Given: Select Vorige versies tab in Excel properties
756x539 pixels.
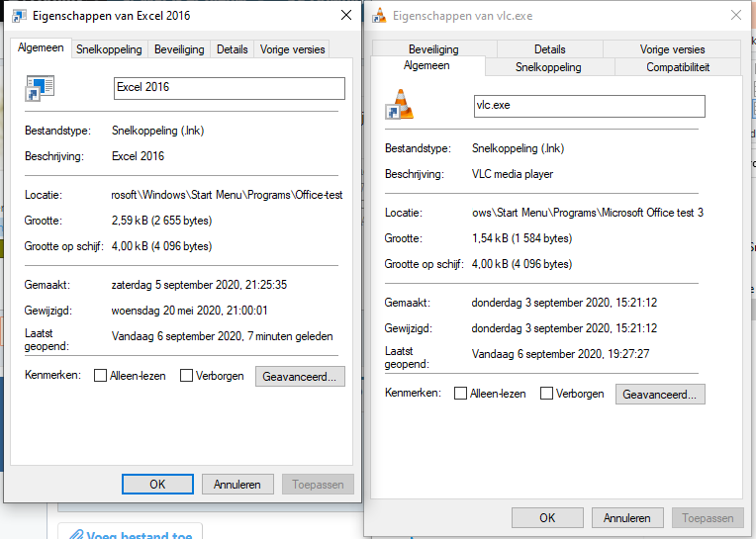Looking at the screenshot, I should click(x=292, y=49).
